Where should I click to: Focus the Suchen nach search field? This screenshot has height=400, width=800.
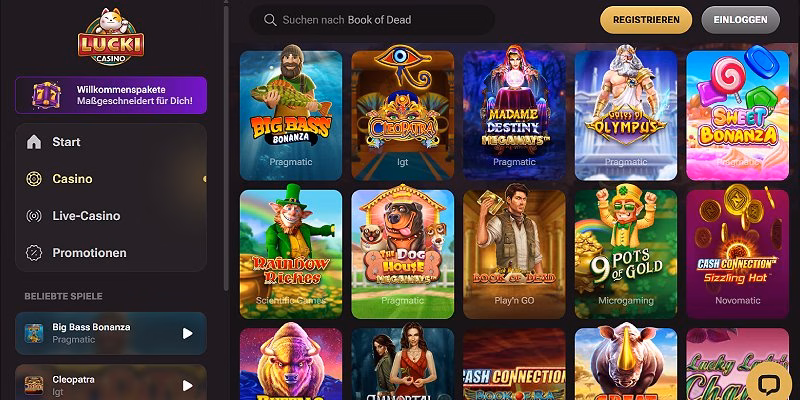tap(371, 20)
